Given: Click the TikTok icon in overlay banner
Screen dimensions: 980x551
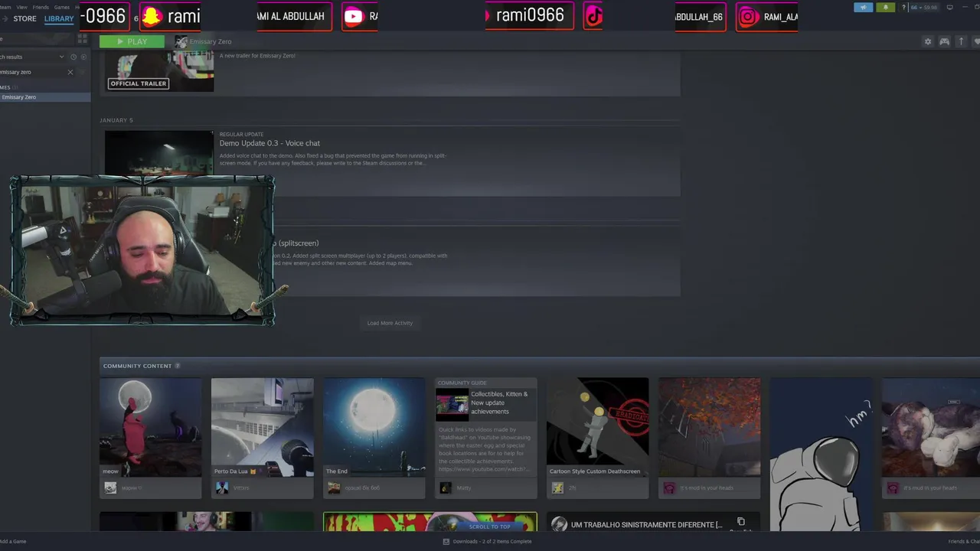Looking at the screenshot, I should coord(593,16).
